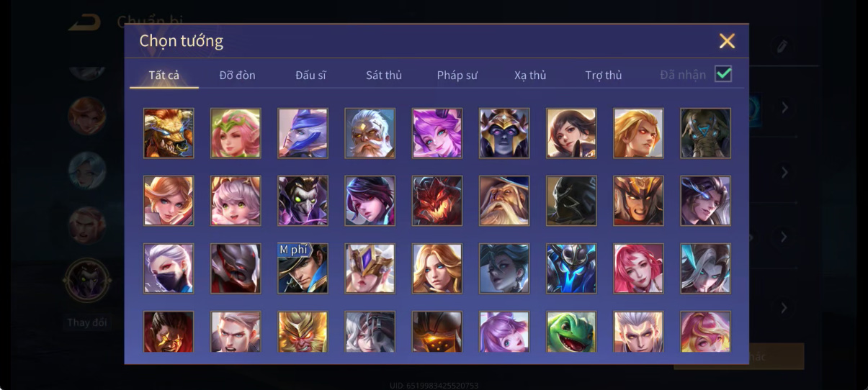Expand the first right-side chevron arrow

pos(785,108)
